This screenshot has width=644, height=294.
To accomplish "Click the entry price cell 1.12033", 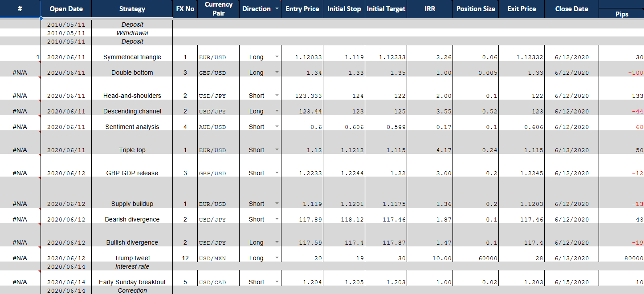I will tap(302, 53).
